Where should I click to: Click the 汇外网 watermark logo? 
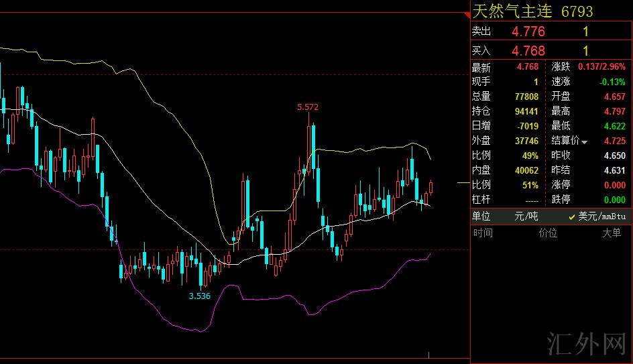click(586, 344)
